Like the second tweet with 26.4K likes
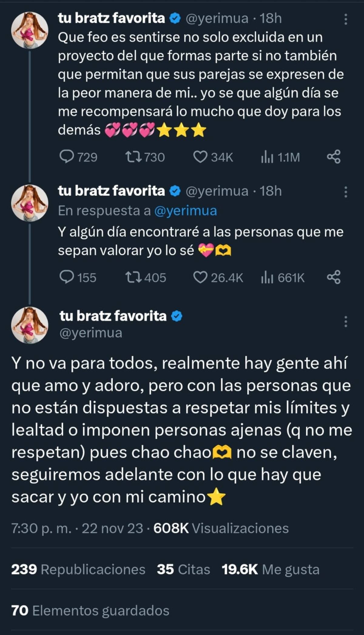The image size is (364, 635). click(200, 277)
